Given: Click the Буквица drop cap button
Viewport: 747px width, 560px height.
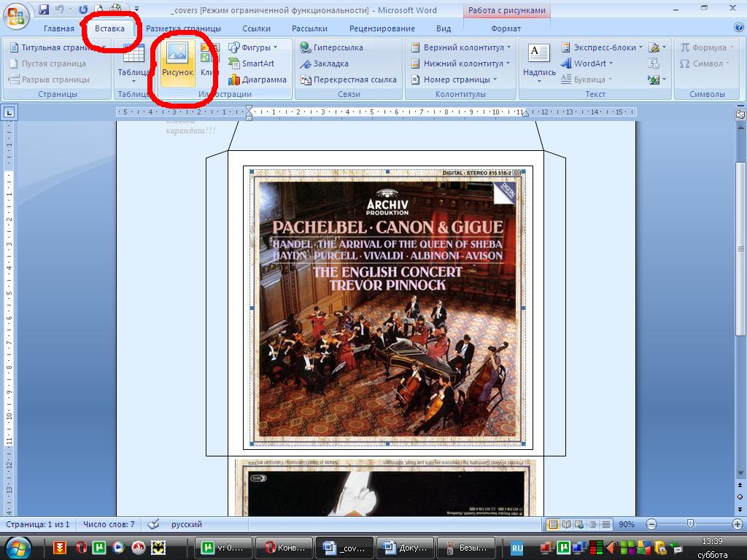Looking at the screenshot, I should (586, 79).
